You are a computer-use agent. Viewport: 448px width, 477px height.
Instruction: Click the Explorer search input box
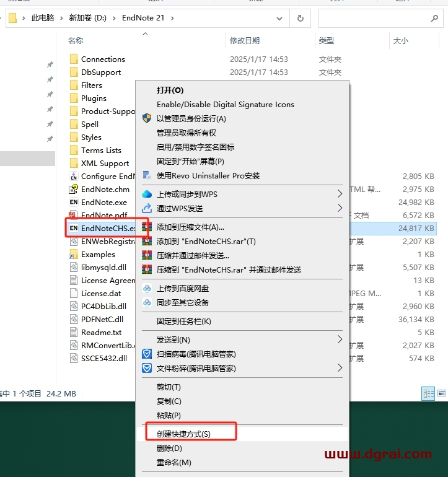click(378, 18)
